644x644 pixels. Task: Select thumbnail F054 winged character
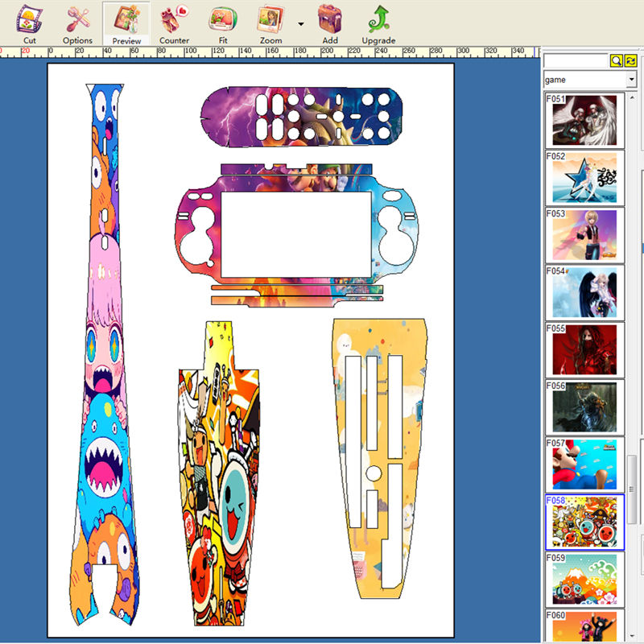pos(584,292)
